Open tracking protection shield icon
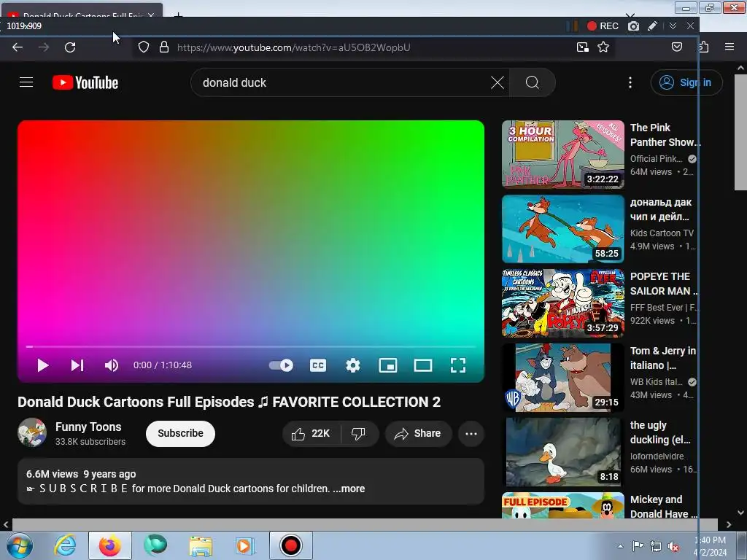 point(144,47)
